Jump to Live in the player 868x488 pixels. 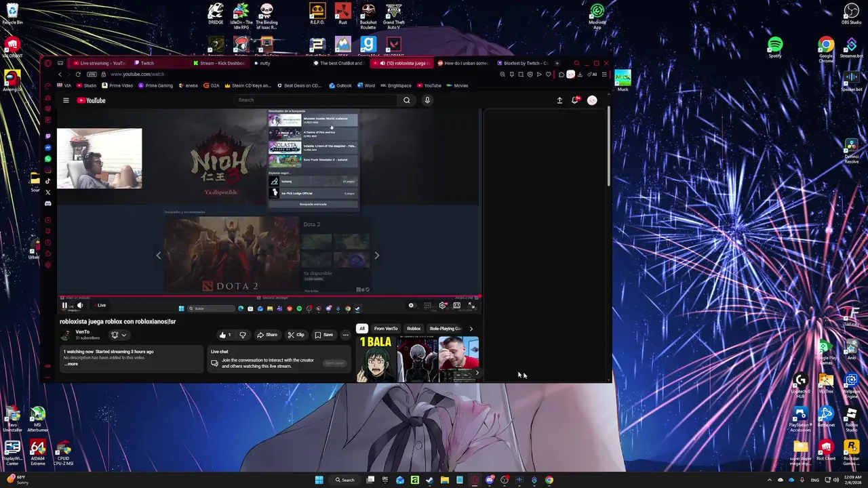point(100,305)
